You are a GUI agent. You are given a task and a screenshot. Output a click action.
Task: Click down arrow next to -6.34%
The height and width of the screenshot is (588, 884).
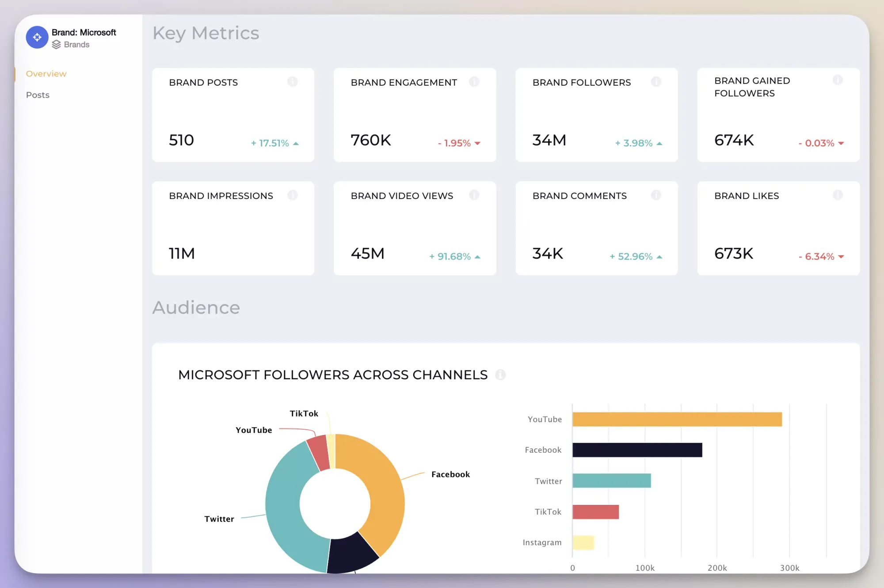pos(841,256)
